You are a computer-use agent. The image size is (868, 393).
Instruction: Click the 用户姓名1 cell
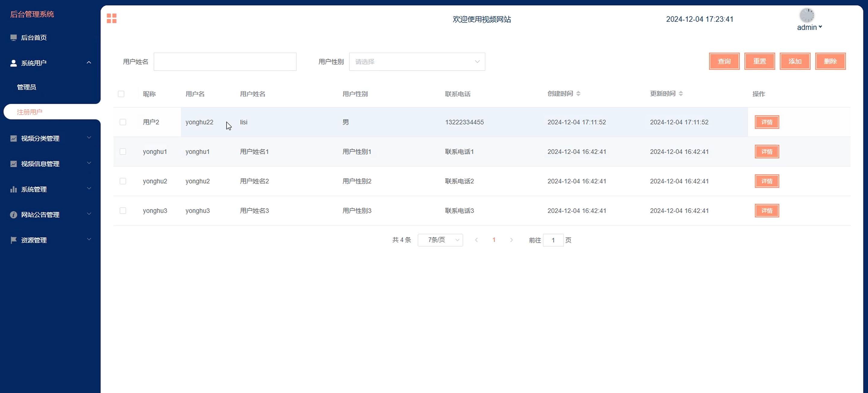click(254, 152)
